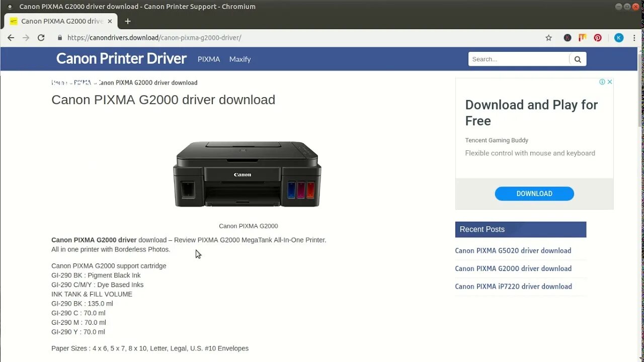
Task: Close the advertisement with X
Action: (609, 82)
